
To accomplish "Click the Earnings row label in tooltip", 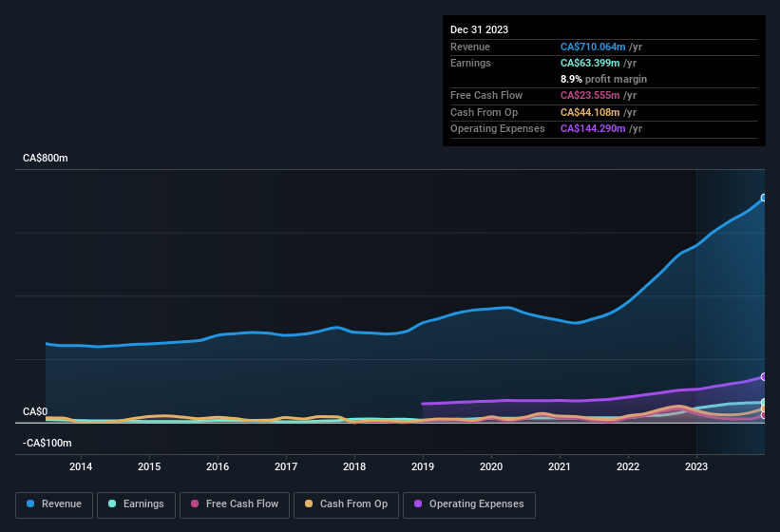I will 470,63.
